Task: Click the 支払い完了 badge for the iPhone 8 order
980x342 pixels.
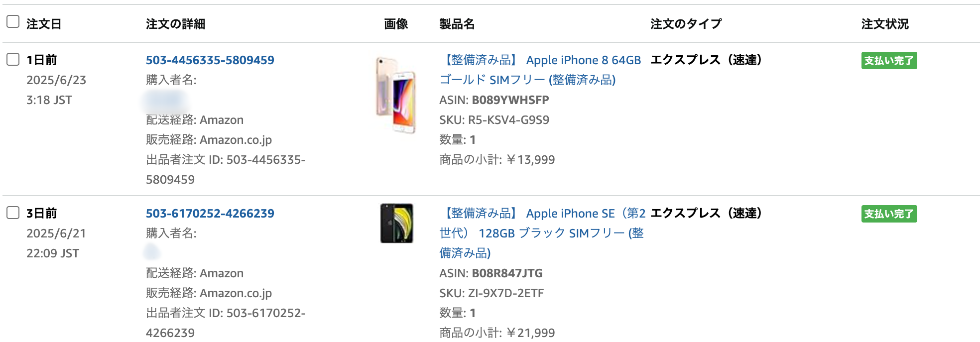Action: coord(889,61)
